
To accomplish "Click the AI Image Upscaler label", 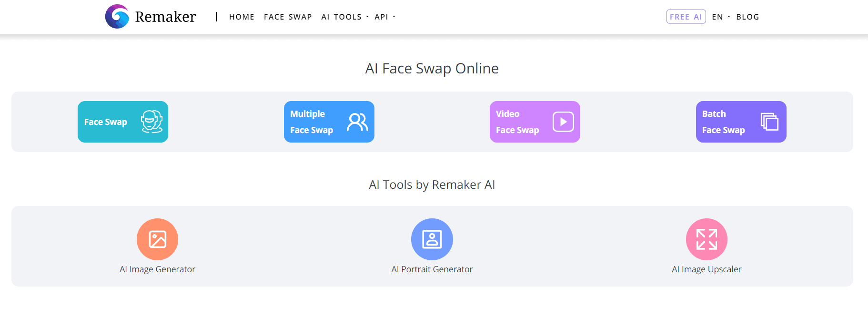I will pyautogui.click(x=707, y=269).
